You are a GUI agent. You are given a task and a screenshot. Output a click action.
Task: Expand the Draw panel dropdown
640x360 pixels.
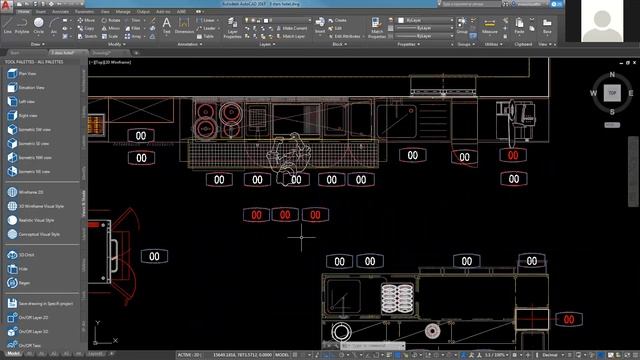tap(38, 44)
